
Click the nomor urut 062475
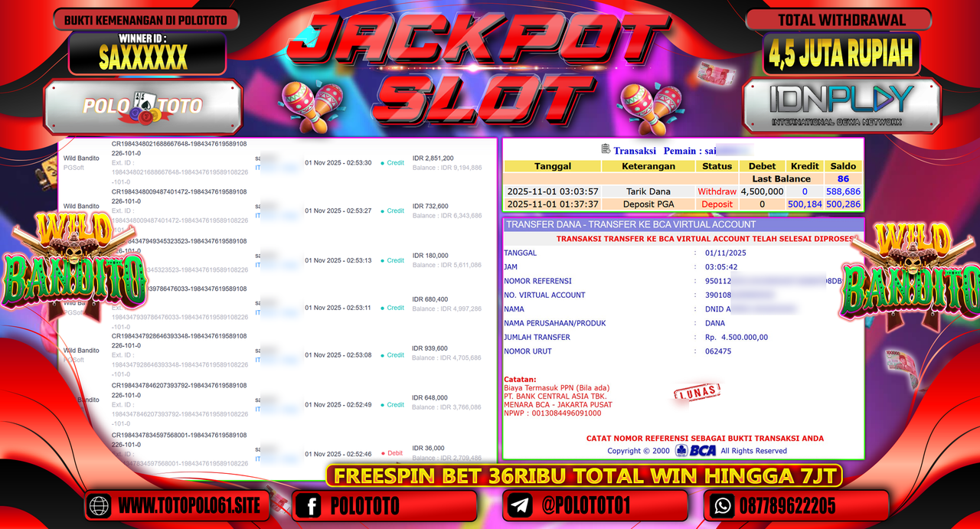717,351
